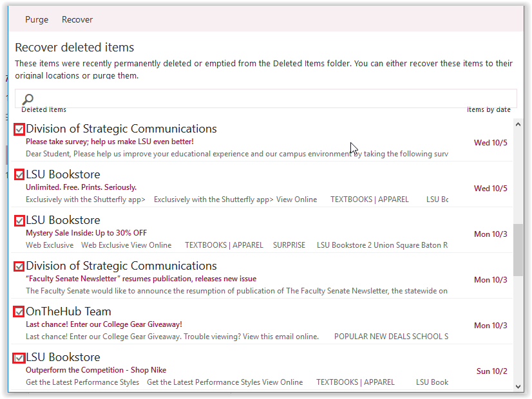This screenshot has height=399, width=532.
Task: Click the Recover command
Action: point(77,20)
